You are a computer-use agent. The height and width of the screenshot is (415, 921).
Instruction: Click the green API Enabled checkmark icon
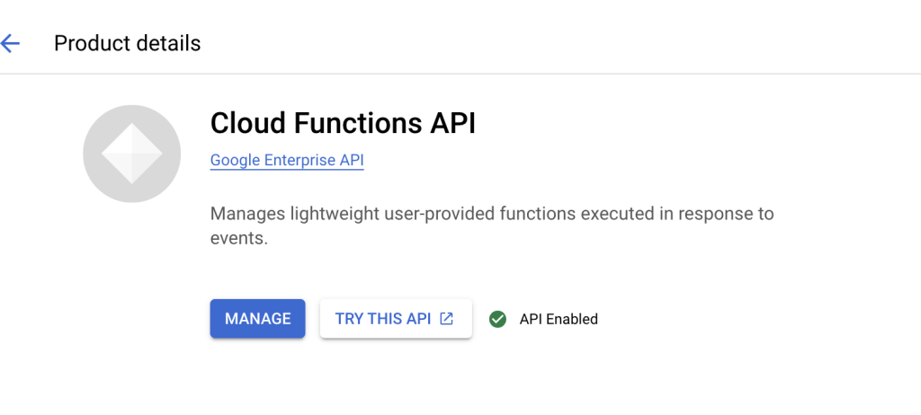(x=498, y=319)
